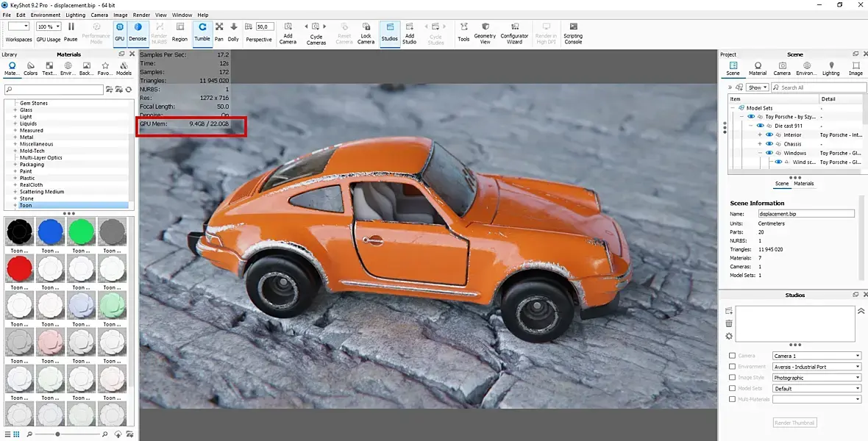Open the Scripting Console

[573, 31]
